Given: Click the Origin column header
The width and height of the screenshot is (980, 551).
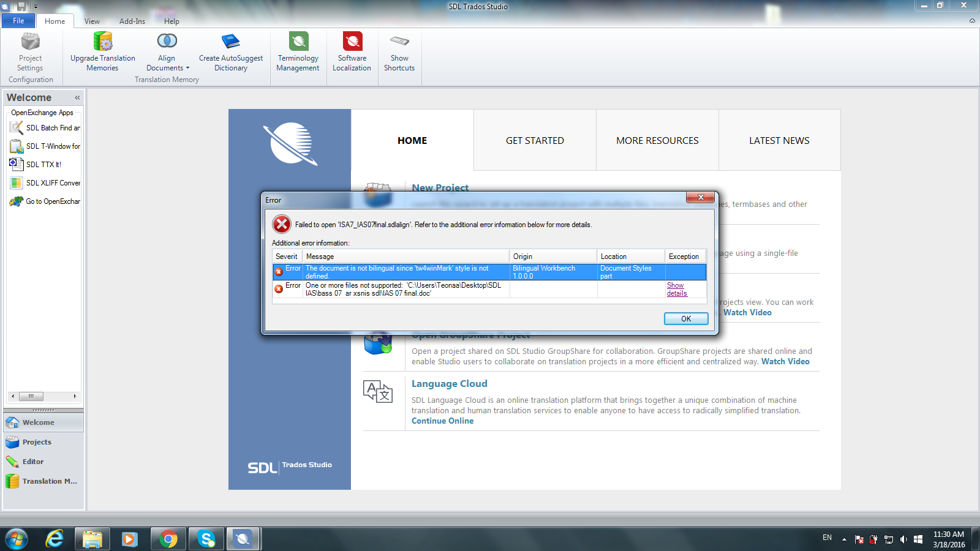Looking at the screenshot, I should click(x=553, y=257).
